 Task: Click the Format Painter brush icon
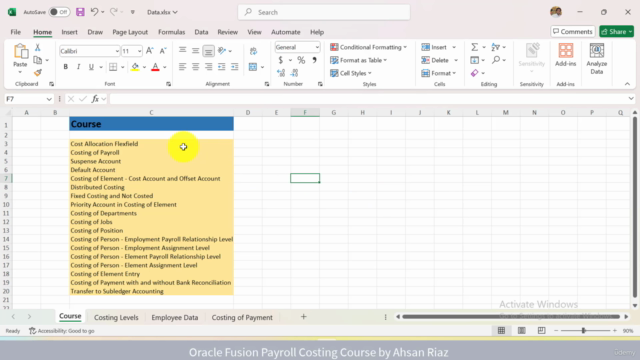coord(38,73)
